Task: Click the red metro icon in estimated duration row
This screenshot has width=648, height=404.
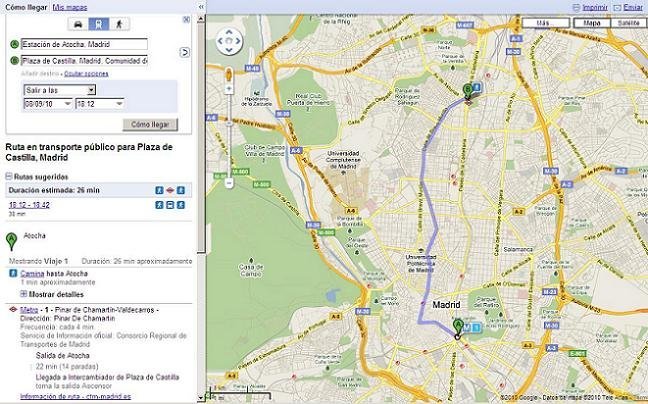Action: coord(170,190)
